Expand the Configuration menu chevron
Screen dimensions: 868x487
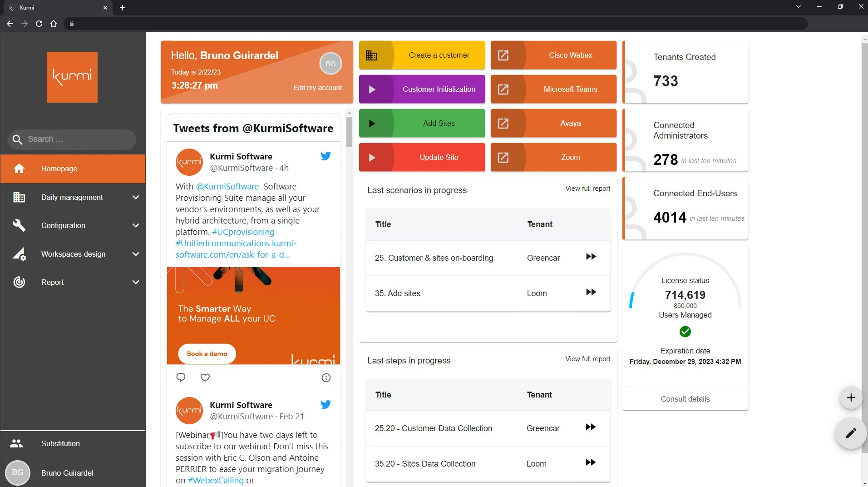135,225
